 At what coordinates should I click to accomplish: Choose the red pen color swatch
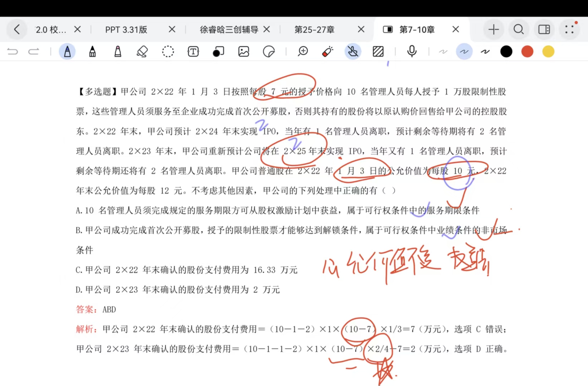(527, 52)
